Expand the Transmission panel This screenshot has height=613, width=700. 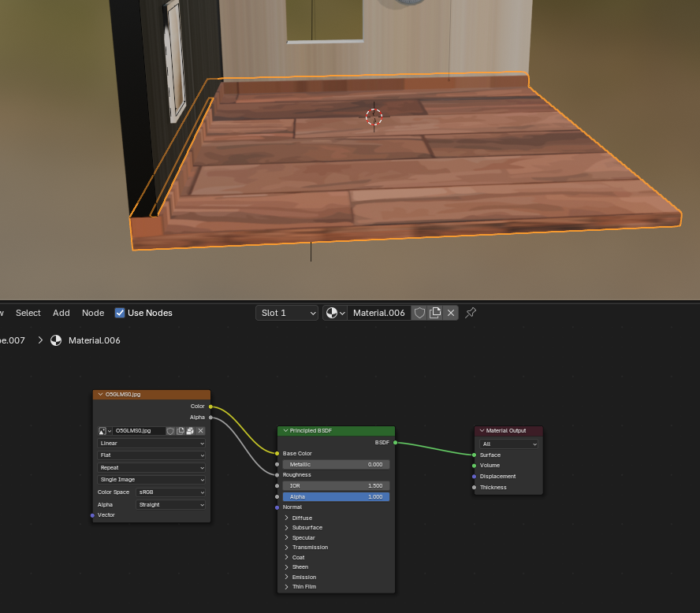click(287, 548)
